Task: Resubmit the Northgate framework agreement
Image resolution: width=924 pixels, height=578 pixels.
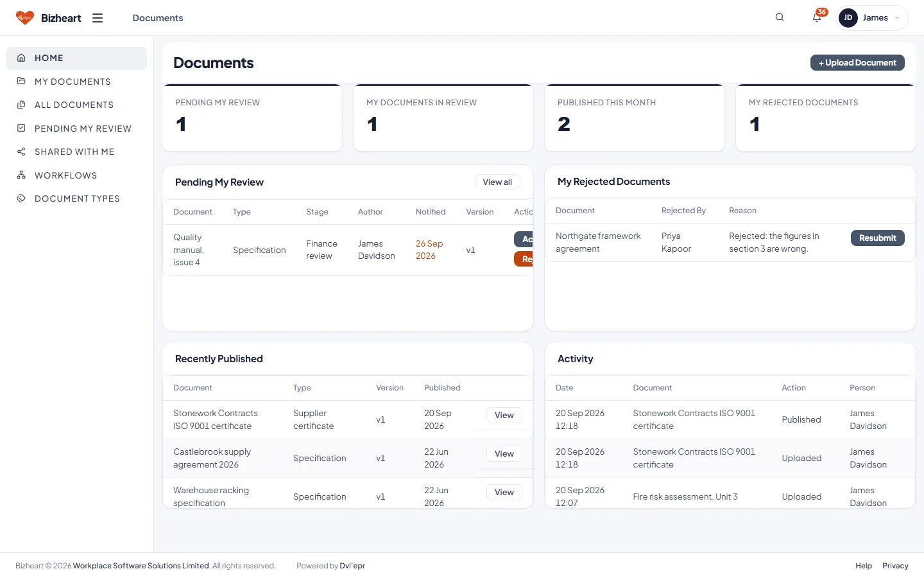Action: [x=878, y=238]
